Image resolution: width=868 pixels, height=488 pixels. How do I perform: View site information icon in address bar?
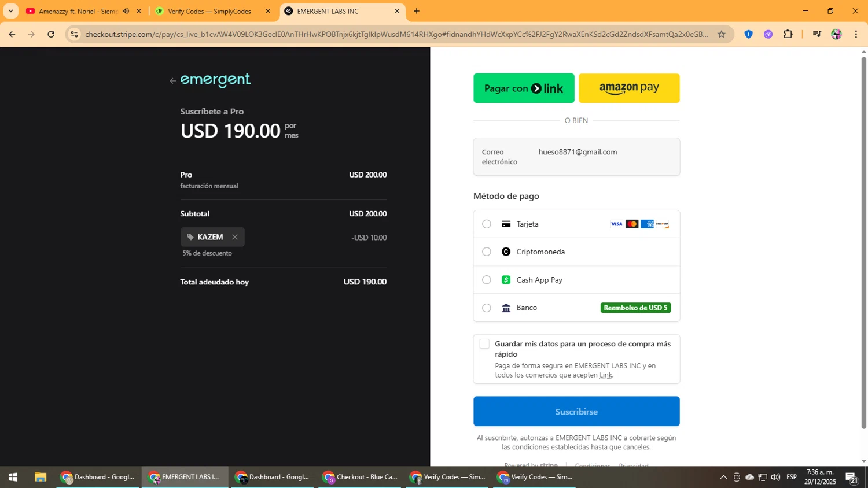point(74,34)
